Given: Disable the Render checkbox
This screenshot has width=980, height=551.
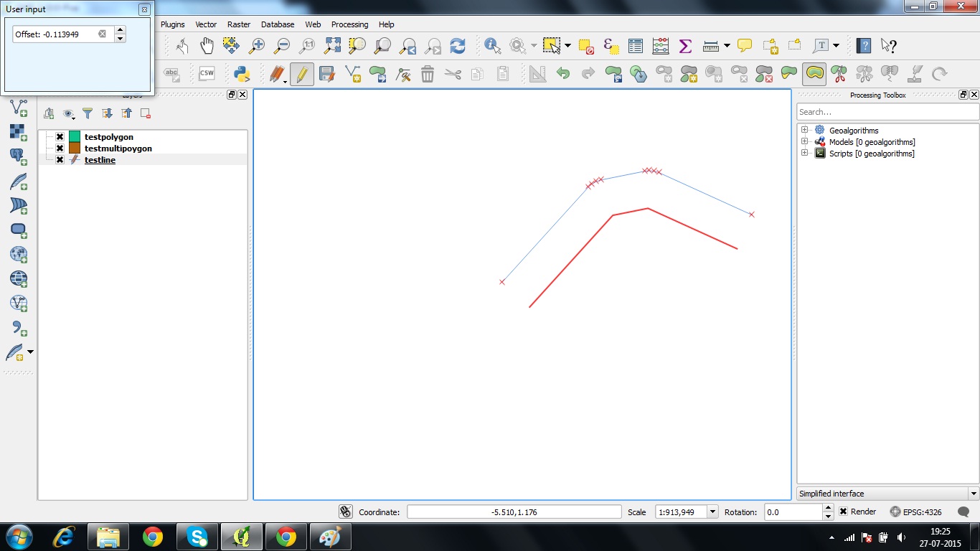Looking at the screenshot, I should point(844,512).
